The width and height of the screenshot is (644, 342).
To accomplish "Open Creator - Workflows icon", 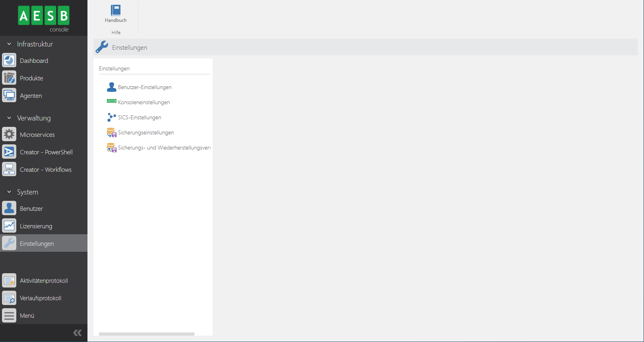I will coord(9,169).
